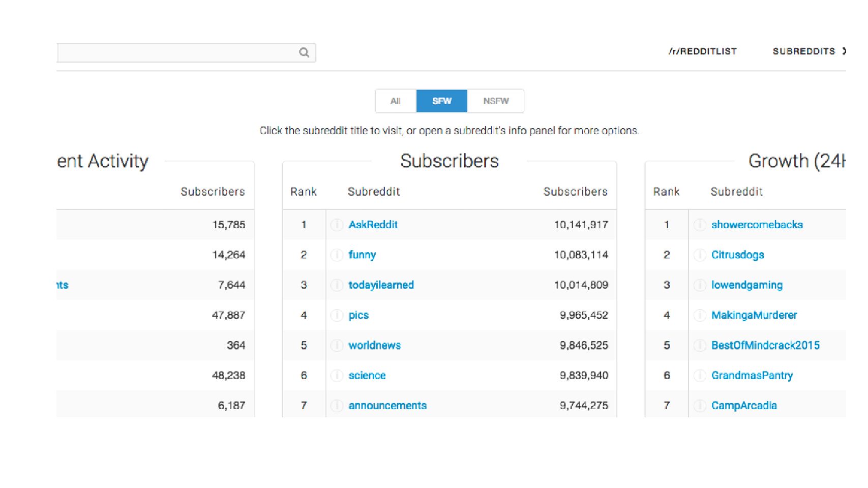Image resolution: width=868 pixels, height=488 pixels.
Task: Visit the announcements subreddit
Action: [387, 406]
